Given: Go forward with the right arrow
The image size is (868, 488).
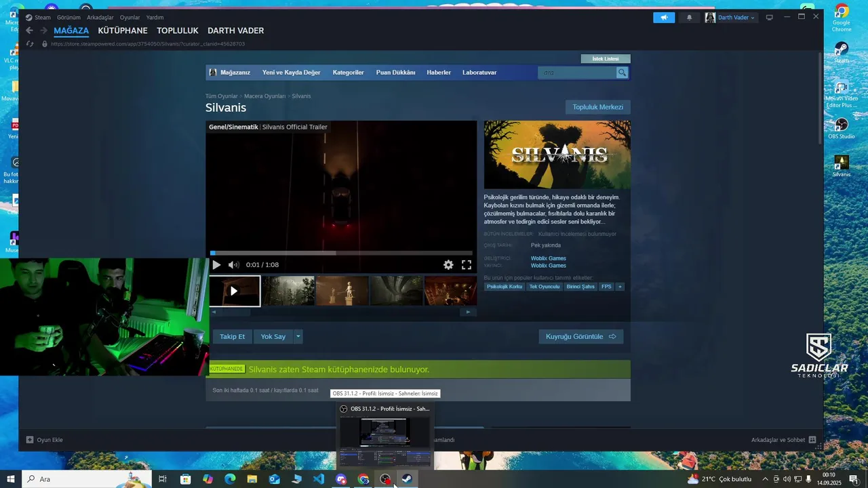Looking at the screenshot, I should [x=43, y=30].
